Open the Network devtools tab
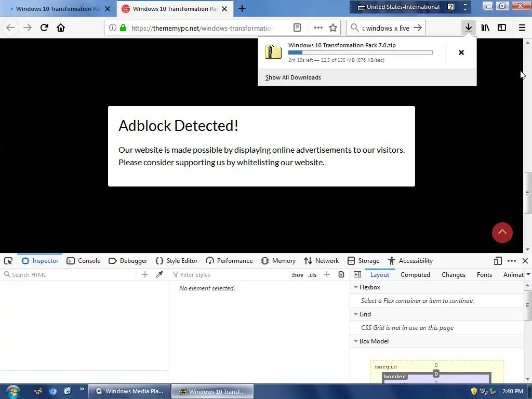 (x=321, y=261)
